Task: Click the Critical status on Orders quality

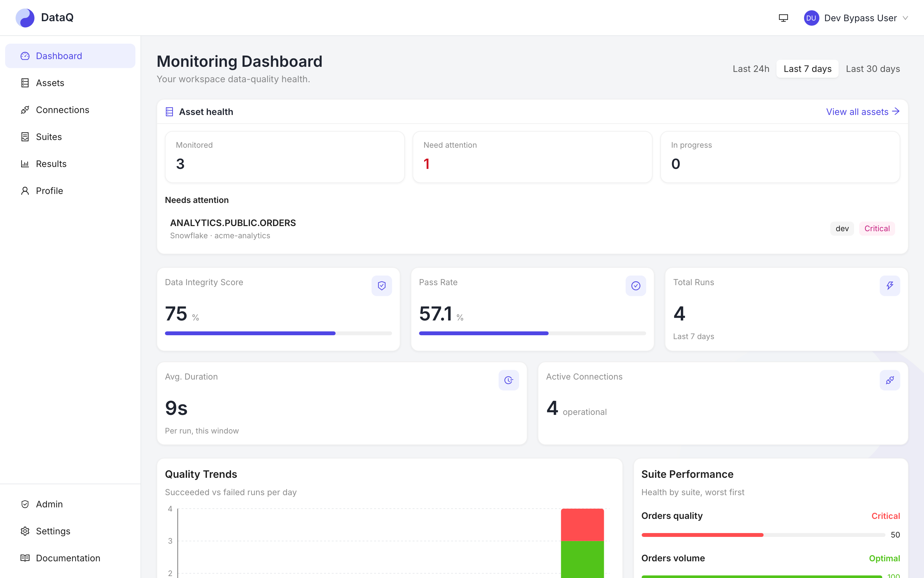Action: tap(886, 516)
